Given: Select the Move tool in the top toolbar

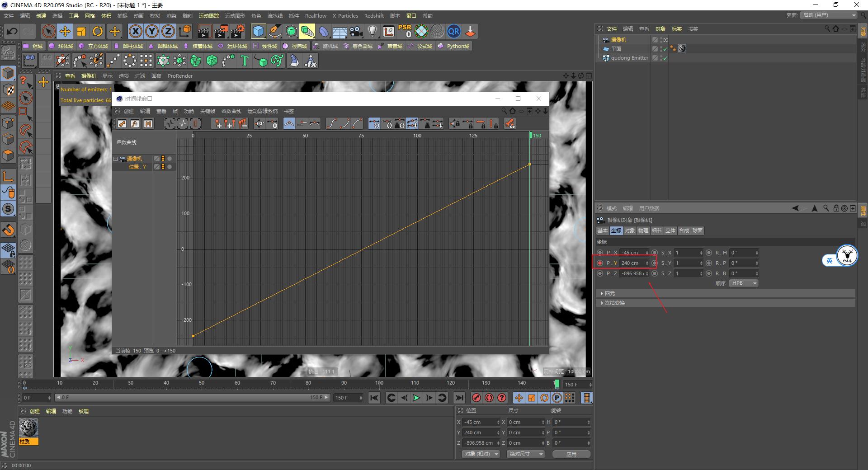Looking at the screenshot, I should coord(65,31).
